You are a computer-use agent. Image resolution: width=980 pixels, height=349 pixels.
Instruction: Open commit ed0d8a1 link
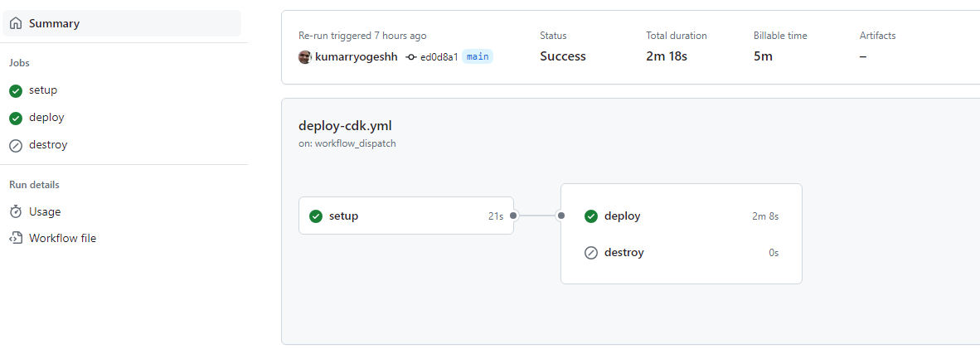point(439,57)
